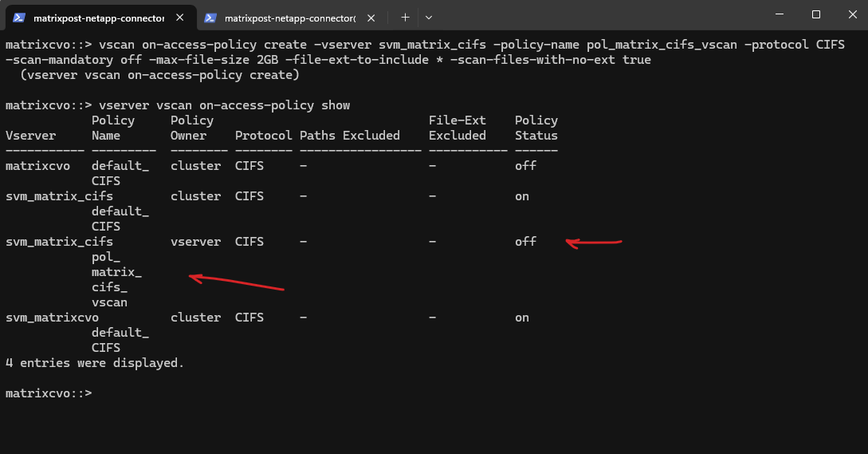This screenshot has height=454, width=868.
Task: Close the terminal window
Action: [x=850, y=14]
